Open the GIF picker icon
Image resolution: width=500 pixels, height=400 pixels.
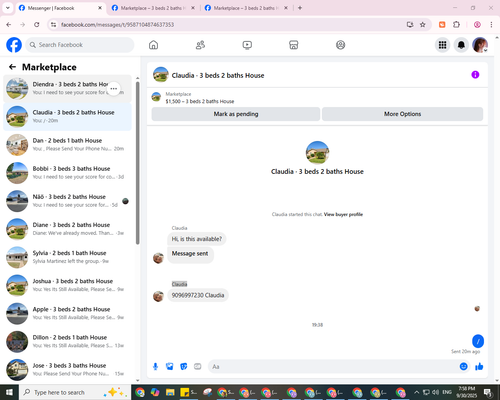tap(198, 367)
